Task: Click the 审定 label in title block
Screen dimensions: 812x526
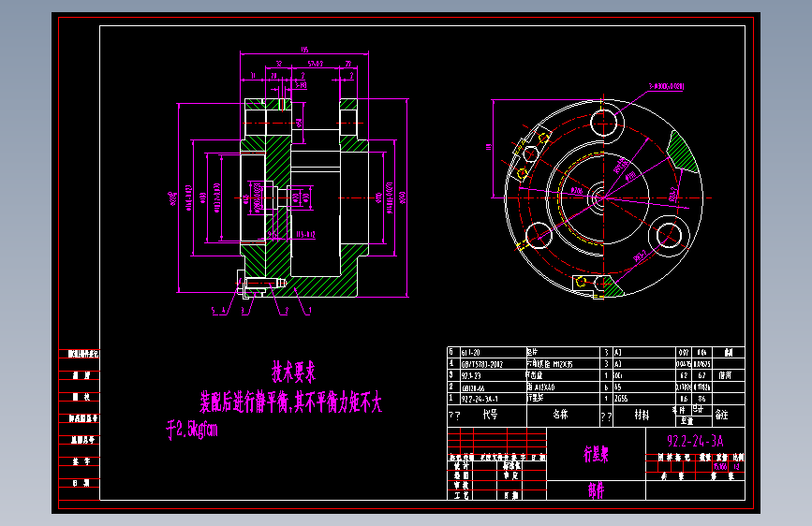Action: [x=511, y=475]
